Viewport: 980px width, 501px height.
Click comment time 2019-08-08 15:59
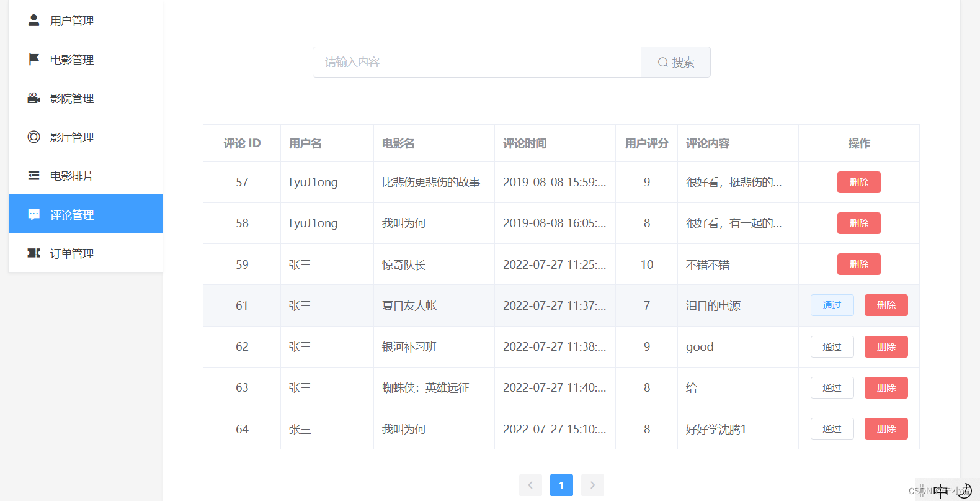[x=555, y=182]
